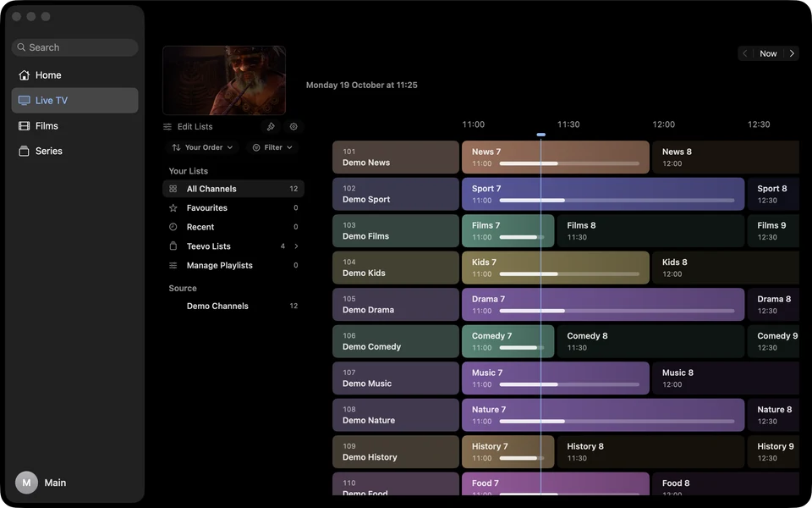Expand the Teevo Lists chevron
This screenshot has height=508, width=812.
[x=296, y=246]
